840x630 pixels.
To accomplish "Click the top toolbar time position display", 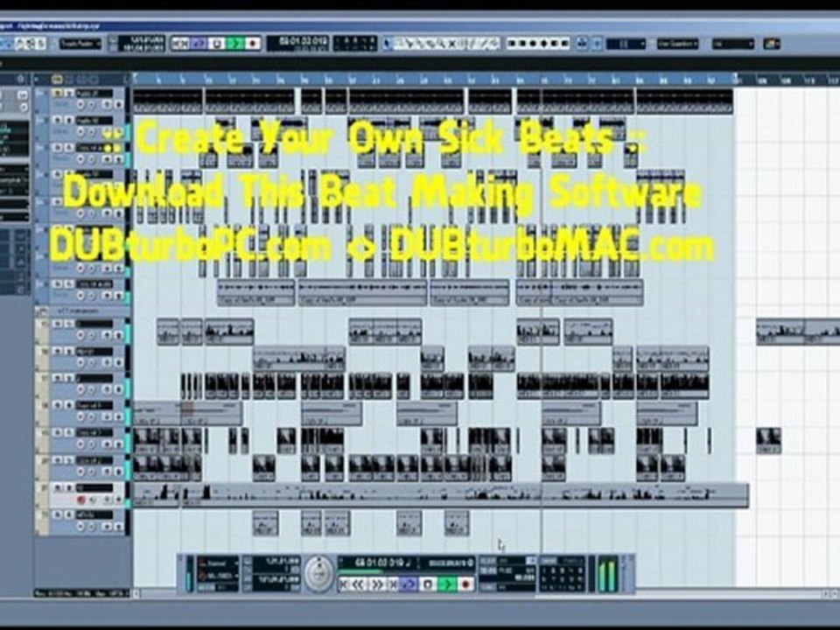I will point(297,44).
